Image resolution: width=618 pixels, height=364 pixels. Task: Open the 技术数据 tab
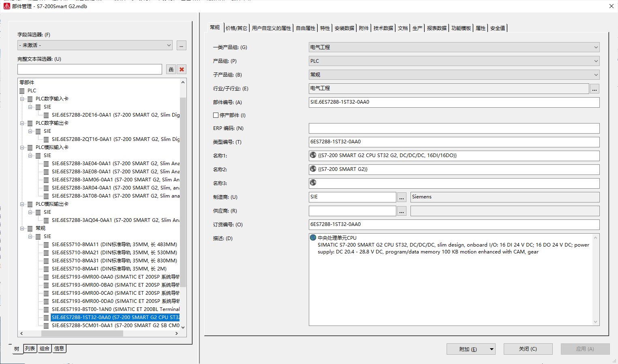click(x=383, y=28)
